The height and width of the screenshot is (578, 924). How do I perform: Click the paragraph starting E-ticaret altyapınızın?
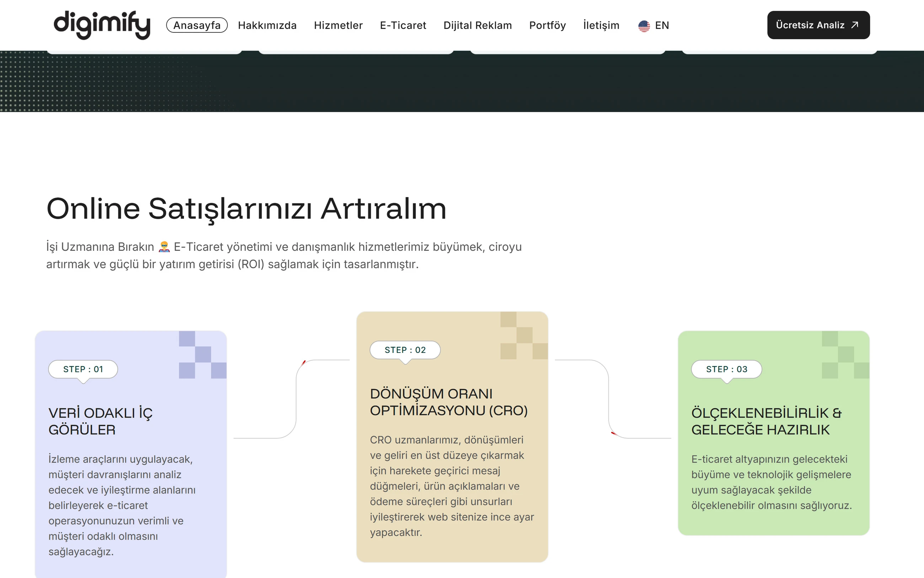[772, 482]
